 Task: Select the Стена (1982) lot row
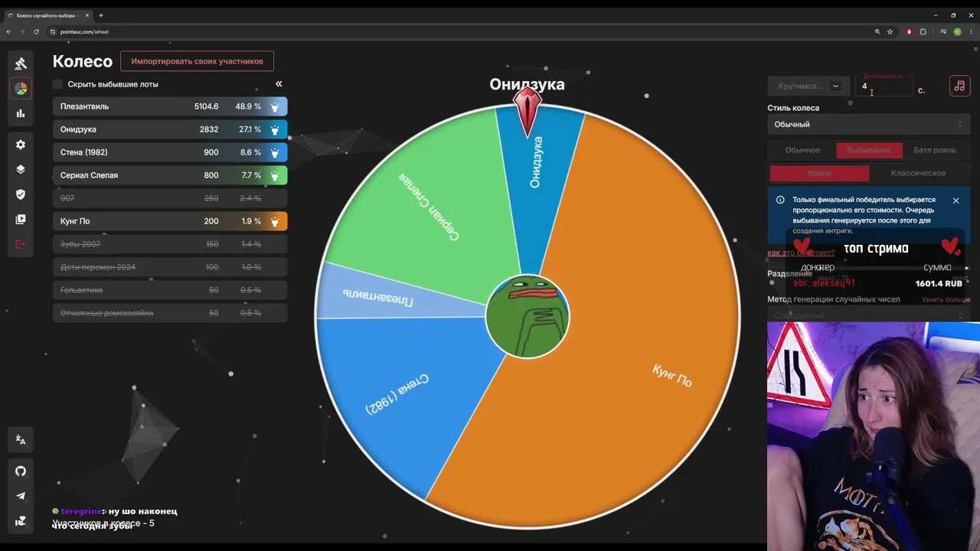click(170, 152)
